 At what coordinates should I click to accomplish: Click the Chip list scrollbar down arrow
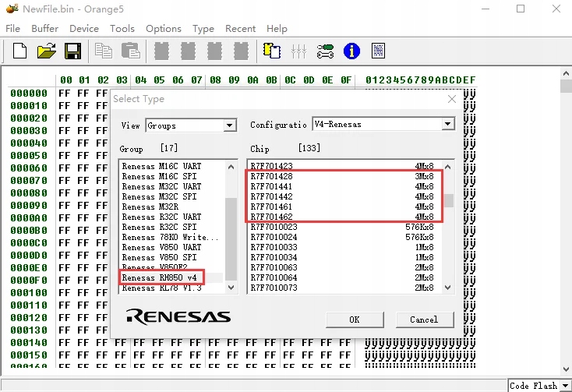tap(448, 288)
